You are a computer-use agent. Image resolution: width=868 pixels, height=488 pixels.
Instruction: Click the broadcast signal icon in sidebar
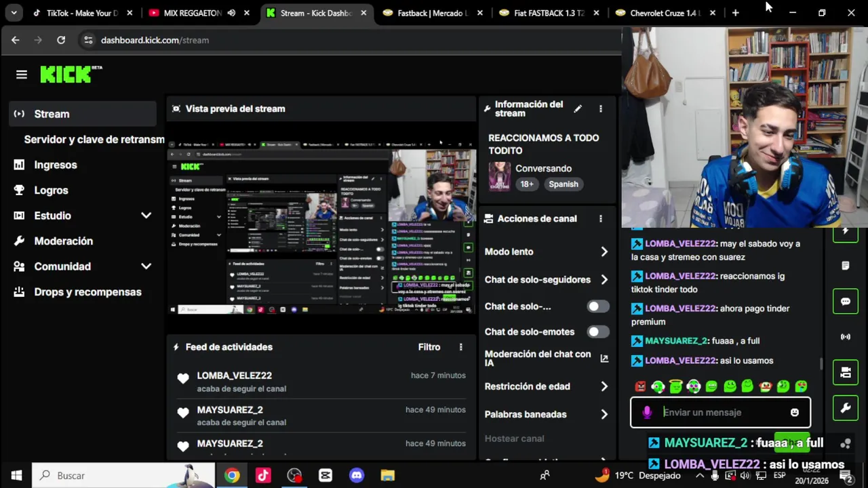[846, 337]
